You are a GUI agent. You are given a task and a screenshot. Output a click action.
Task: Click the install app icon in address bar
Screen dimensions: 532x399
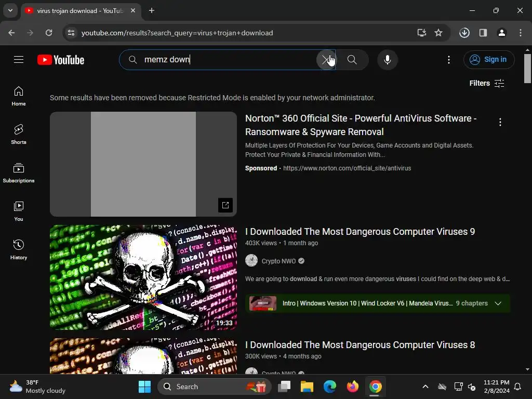[x=422, y=33]
